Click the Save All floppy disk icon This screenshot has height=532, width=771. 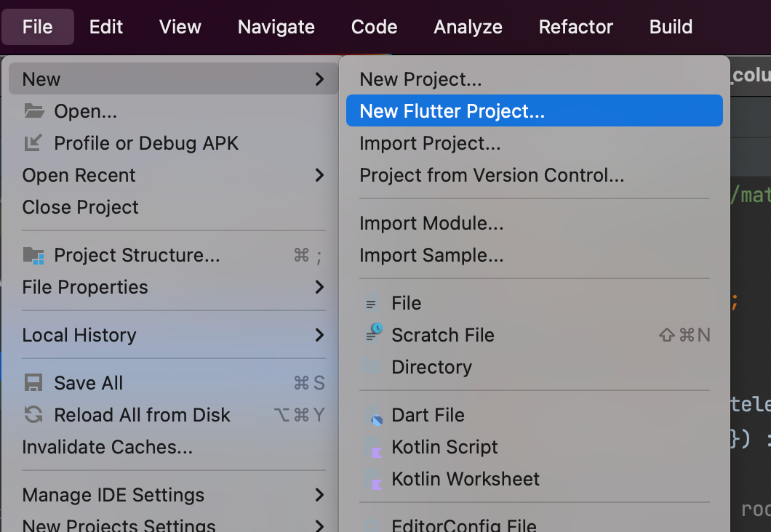coord(33,383)
